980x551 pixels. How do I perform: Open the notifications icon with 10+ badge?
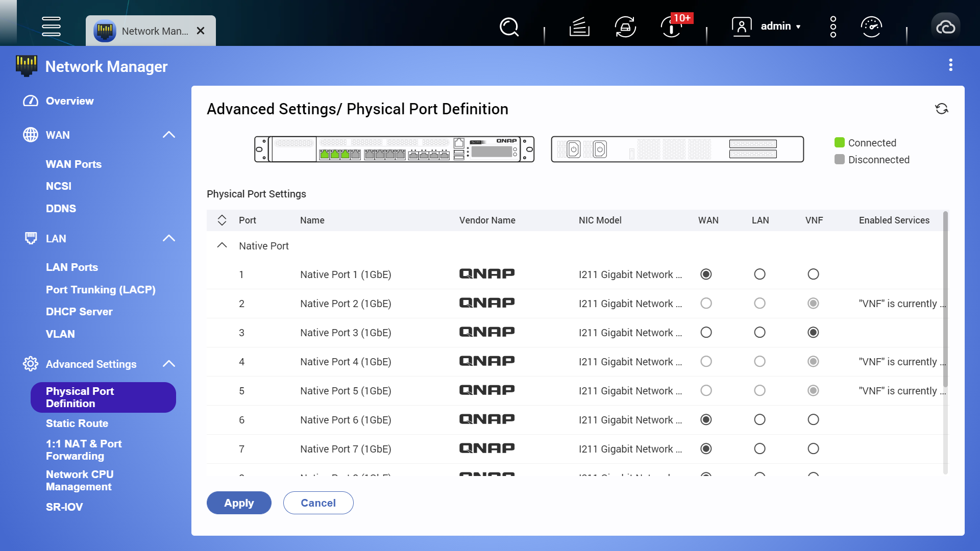tap(671, 27)
